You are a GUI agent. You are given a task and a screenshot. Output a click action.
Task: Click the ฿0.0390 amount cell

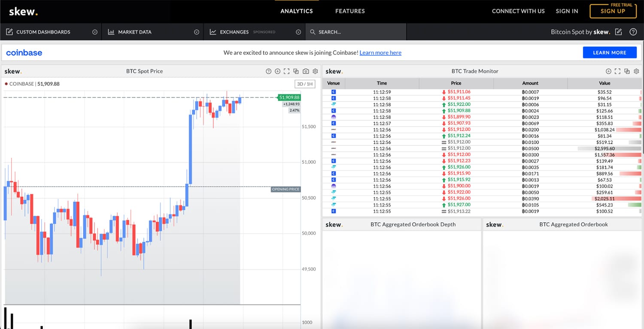(530, 199)
